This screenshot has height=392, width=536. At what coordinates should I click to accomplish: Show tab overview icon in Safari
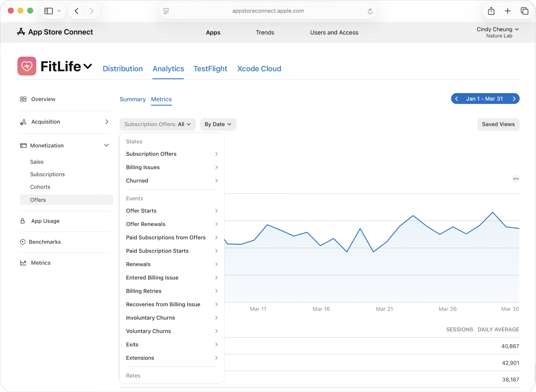pos(524,11)
